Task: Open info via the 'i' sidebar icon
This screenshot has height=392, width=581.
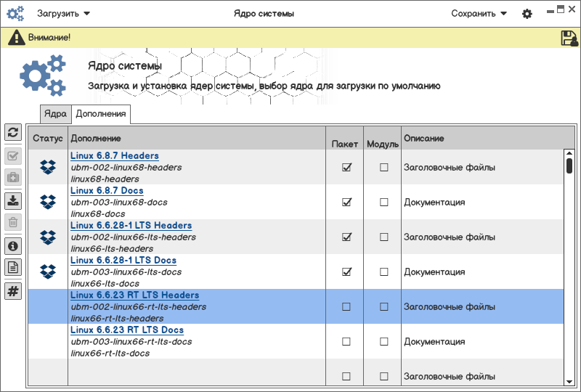Action: click(13, 245)
